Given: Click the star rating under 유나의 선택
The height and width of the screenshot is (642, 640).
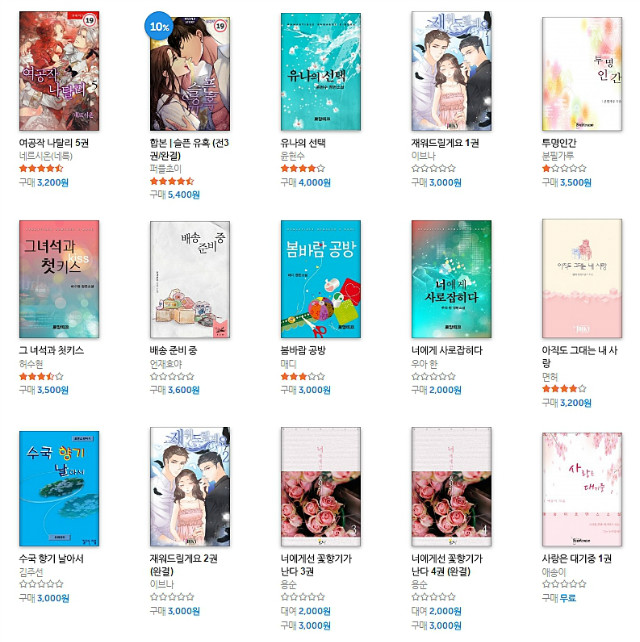Looking at the screenshot, I should coord(303,168).
